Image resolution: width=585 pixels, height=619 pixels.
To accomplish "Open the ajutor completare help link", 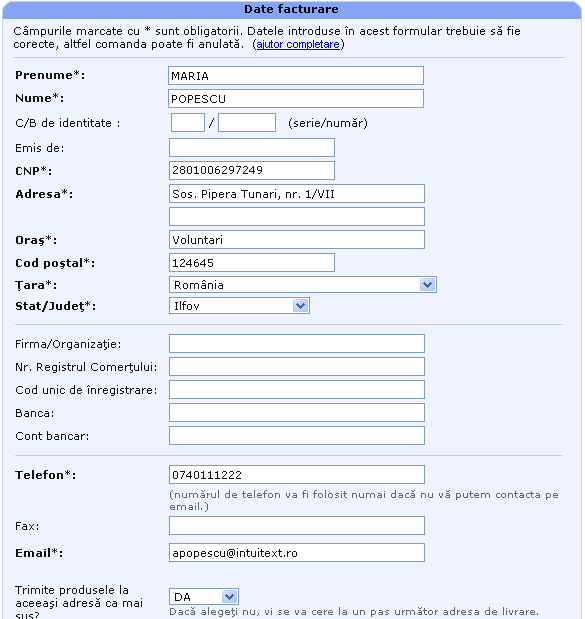I will tap(298, 44).
